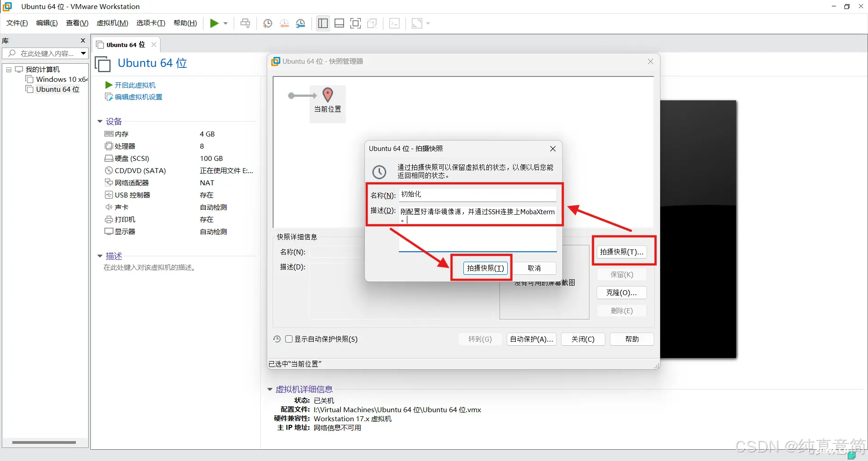Click the USB 控制器 device icon
Screen dimensions: 868x461
click(x=109, y=195)
